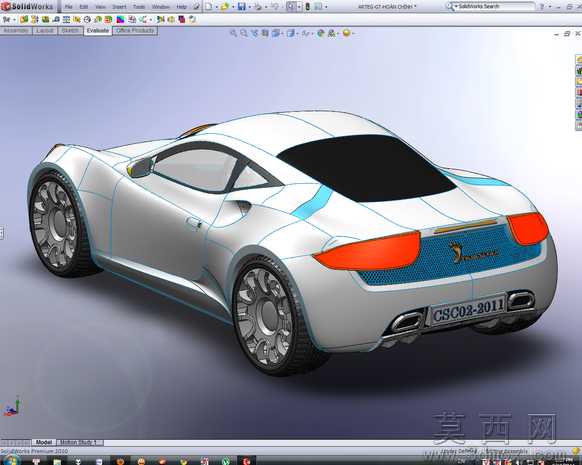
Task: Click the View Settings yellow sphere icon
Action: [x=346, y=33]
